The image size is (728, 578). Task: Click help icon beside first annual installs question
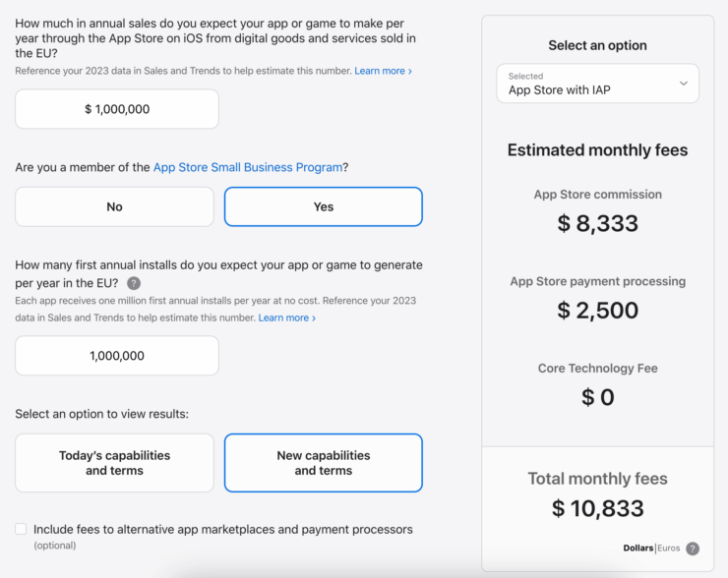click(134, 283)
